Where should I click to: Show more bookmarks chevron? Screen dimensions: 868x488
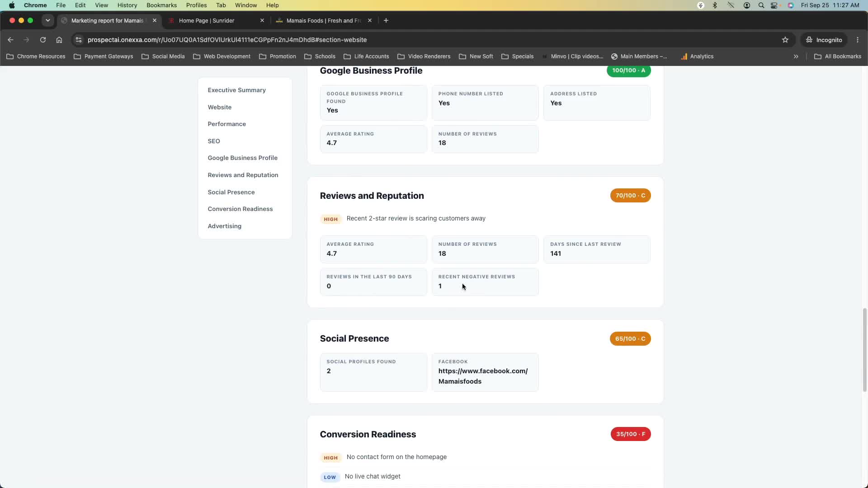coord(796,56)
